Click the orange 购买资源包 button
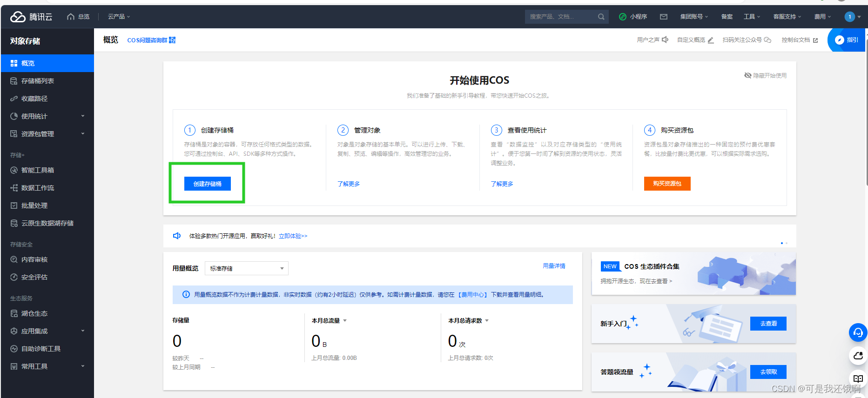The height and width of the screenshot is (398, 868). tap(667, 184)
